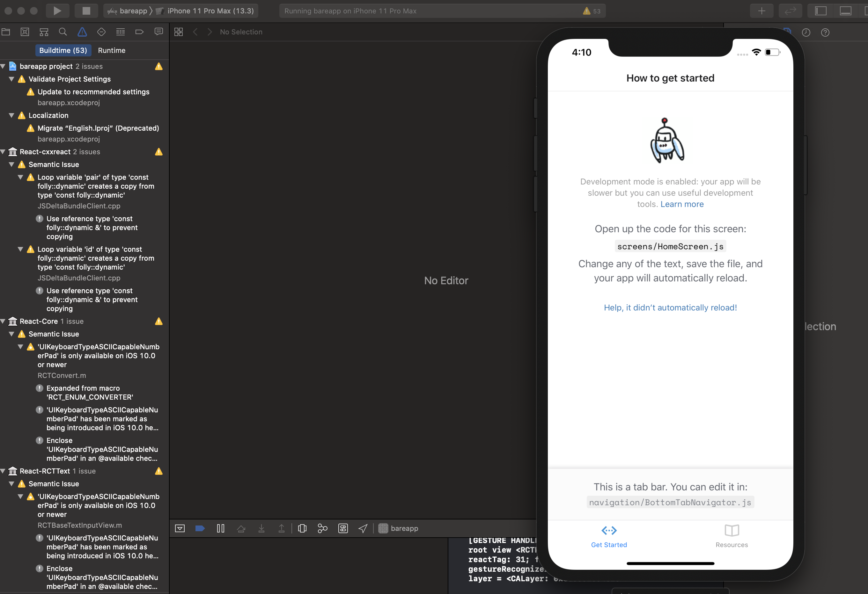The width and height of the screenshot is (868, 594).
Task: Select the Resources tab in the simulator
Action: pos(731,537)
